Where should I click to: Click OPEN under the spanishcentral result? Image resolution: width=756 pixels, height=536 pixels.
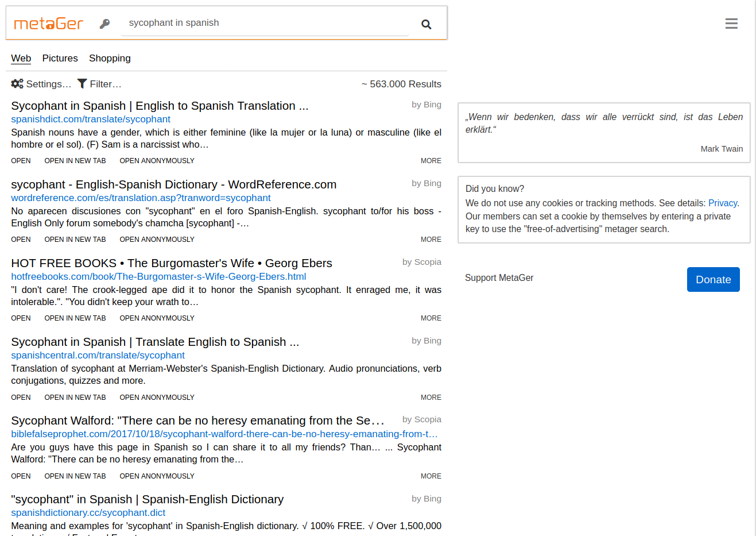[21, 398]
